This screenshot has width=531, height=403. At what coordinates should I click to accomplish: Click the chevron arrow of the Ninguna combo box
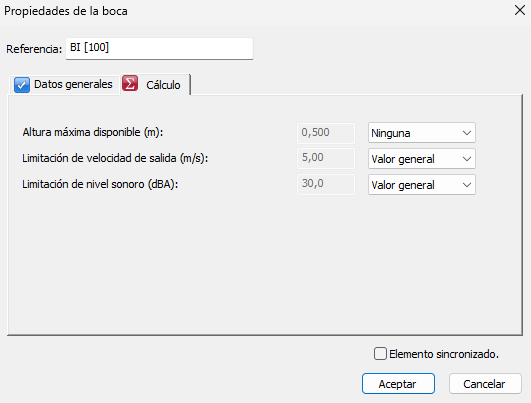(467, 133)
